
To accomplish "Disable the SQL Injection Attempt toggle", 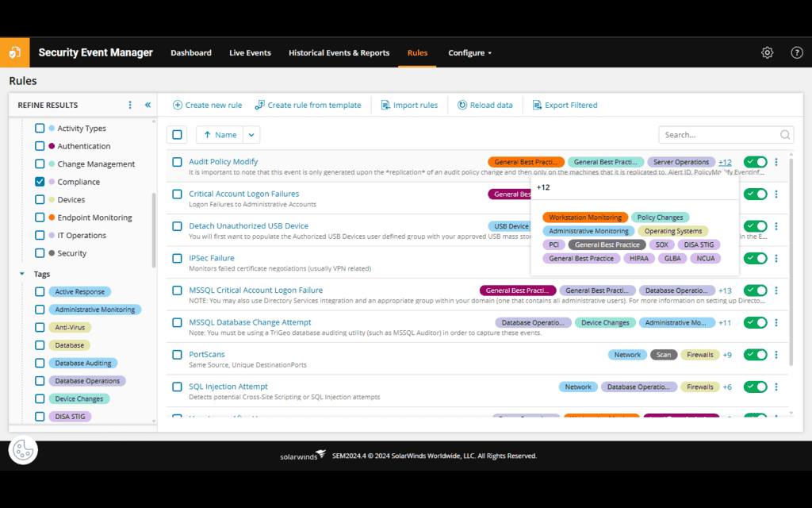I will (x=755, y=387).
